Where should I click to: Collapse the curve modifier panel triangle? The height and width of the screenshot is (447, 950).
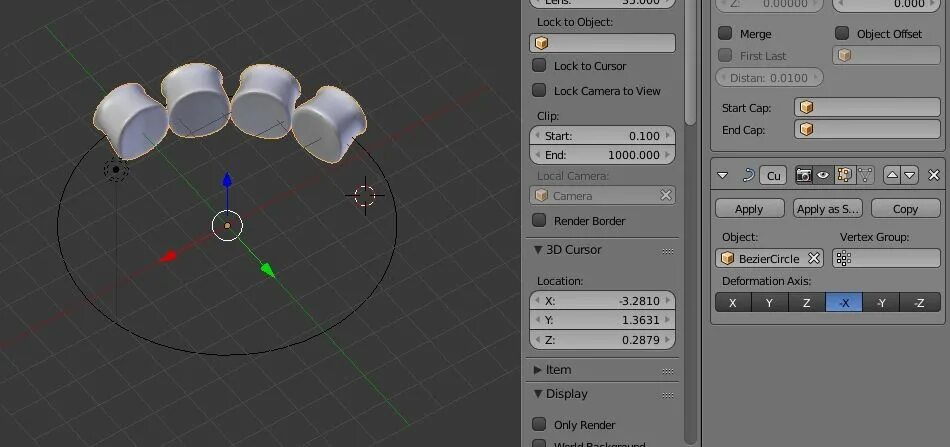(722, 176)
